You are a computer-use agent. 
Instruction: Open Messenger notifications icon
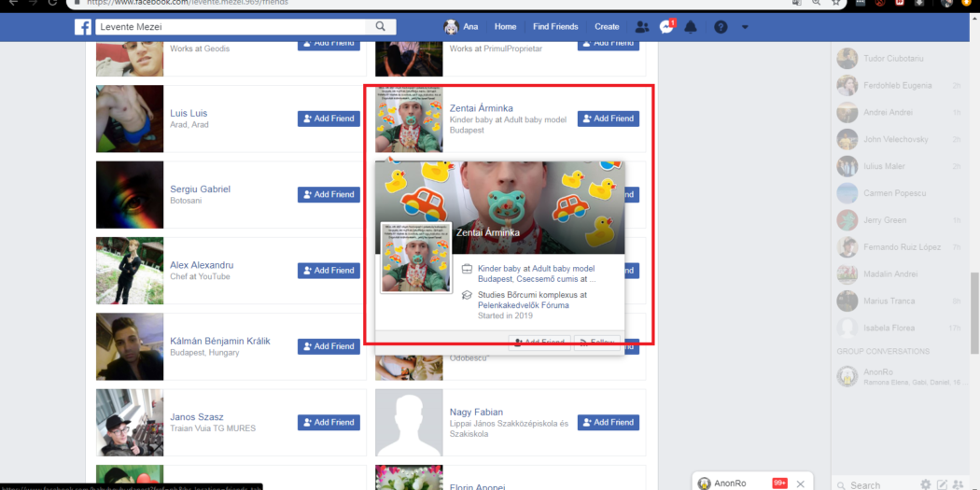(x=666, y=27)
